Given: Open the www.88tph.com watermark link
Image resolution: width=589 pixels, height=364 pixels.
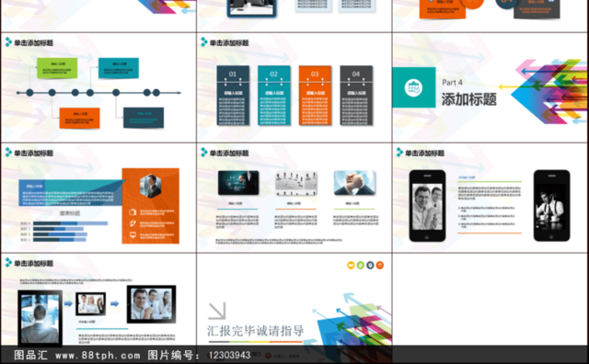Looking at the screenshot, I should pos(98,355).
